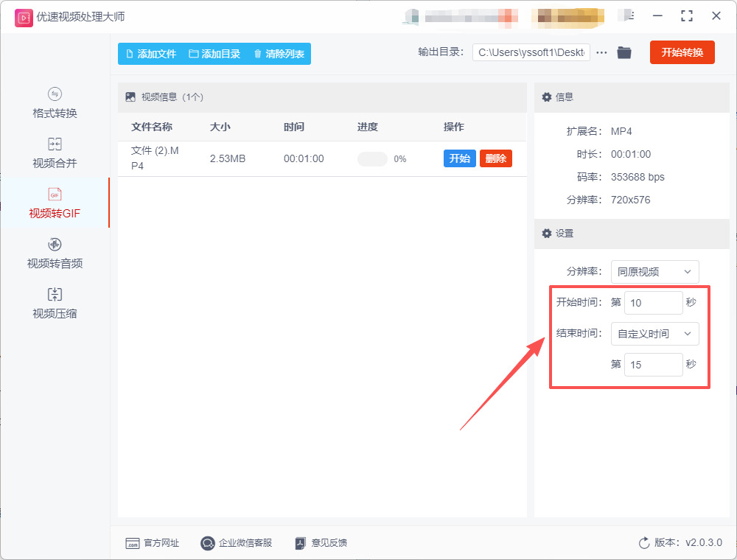
Task: Click 添加目录 to add a folder
Action: click(x=214, y=54)
